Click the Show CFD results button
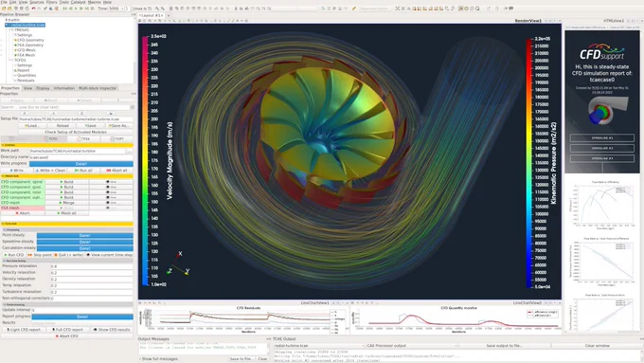This screenshot has height=363, width=644. [x=112, y=330]
